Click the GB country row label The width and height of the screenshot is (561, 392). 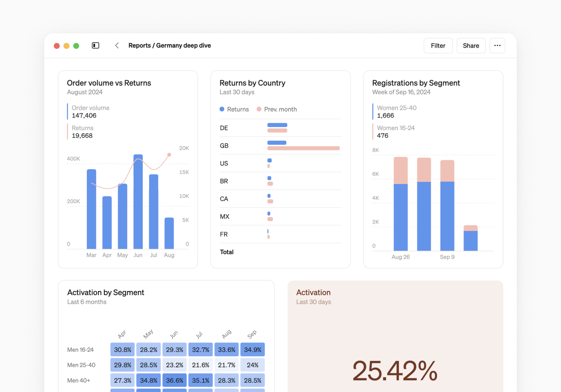point(224,146)
